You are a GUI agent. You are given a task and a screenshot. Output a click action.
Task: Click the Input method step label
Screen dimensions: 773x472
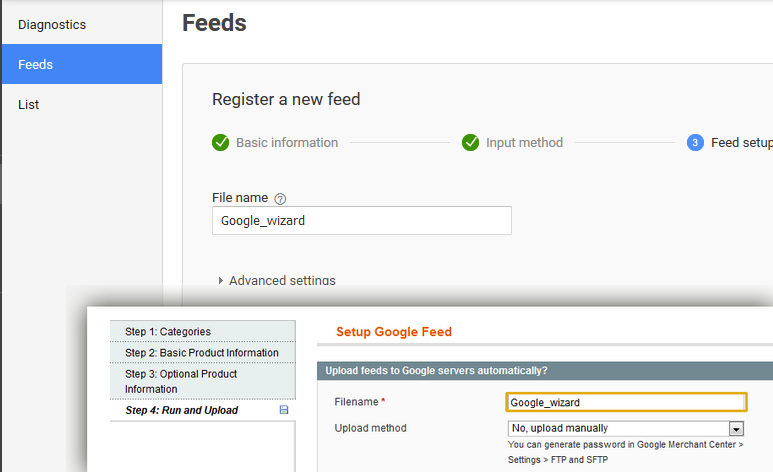pyautogui.click(x=524, y=142)
